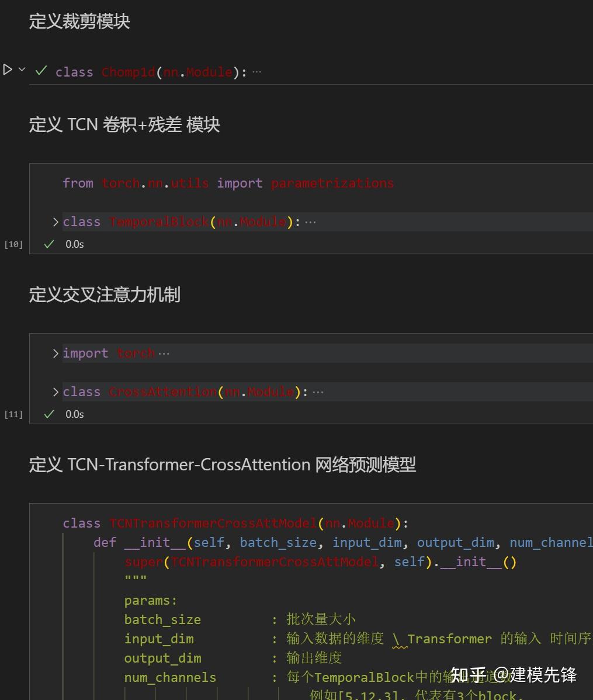This screenshot has height=700, width=593.
Task: Expand the class CrossAttention code fold chevron
Action: click(55, 391)
